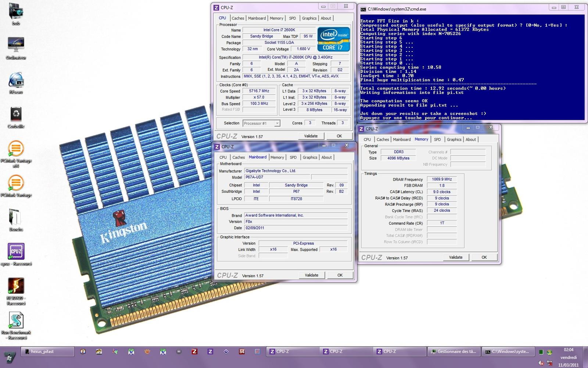588x368 pixels.
Task: Click the Z title icon of the Mainboard CPU-Z window
Action: (x=217, y=146)
